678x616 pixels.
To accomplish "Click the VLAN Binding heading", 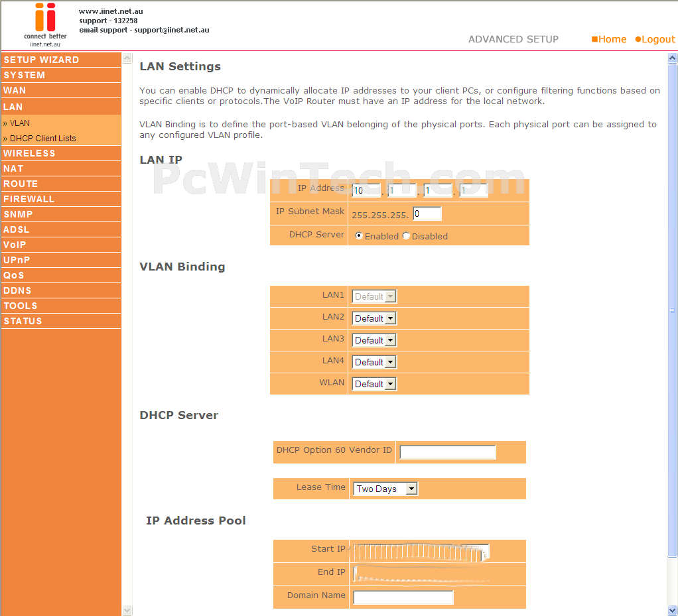I will 182,267.
